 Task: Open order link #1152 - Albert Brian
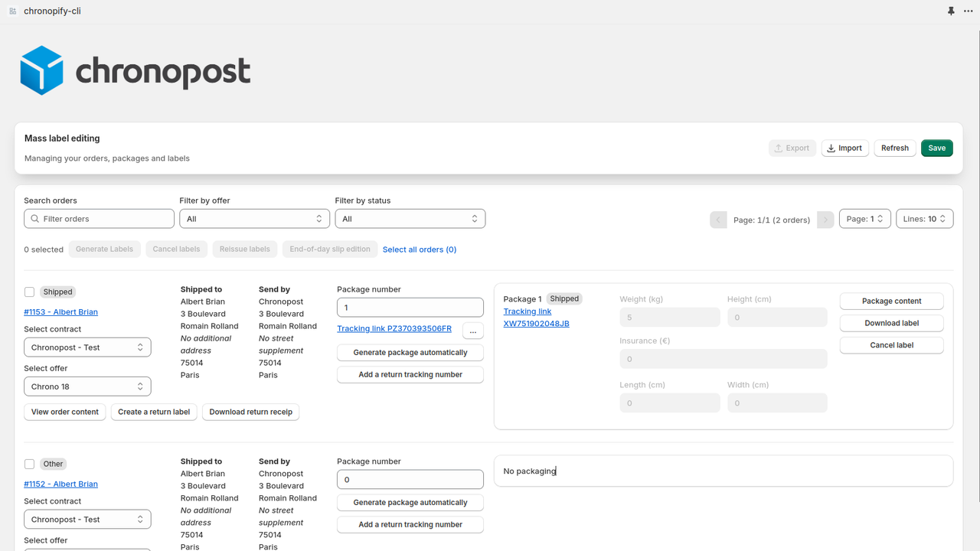click(x=60, y=484)
